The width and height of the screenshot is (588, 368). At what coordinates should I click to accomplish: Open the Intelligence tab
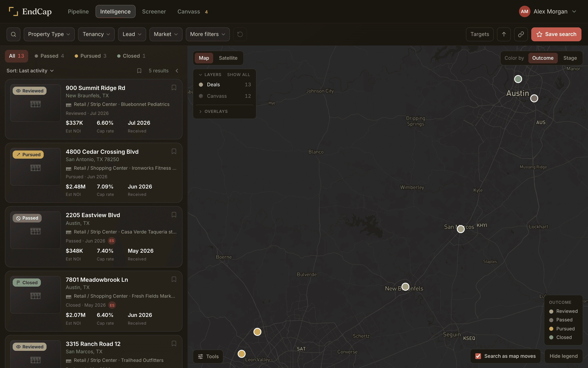(115, 11)
